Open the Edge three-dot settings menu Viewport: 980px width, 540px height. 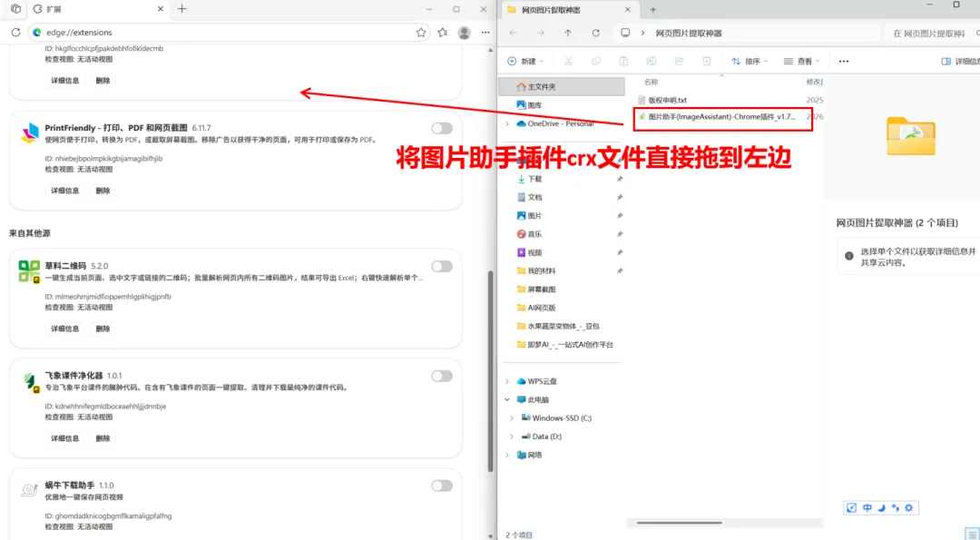(485, 33)
